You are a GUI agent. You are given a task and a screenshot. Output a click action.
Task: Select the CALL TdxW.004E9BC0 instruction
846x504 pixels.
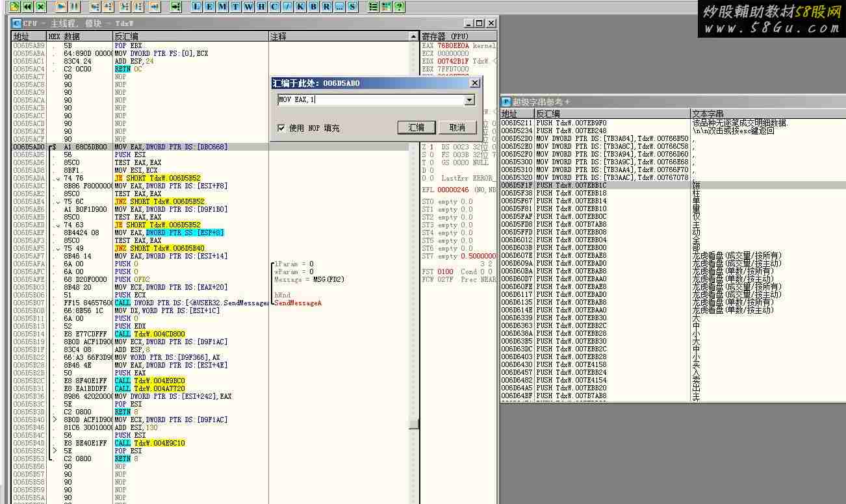(149, 381)
